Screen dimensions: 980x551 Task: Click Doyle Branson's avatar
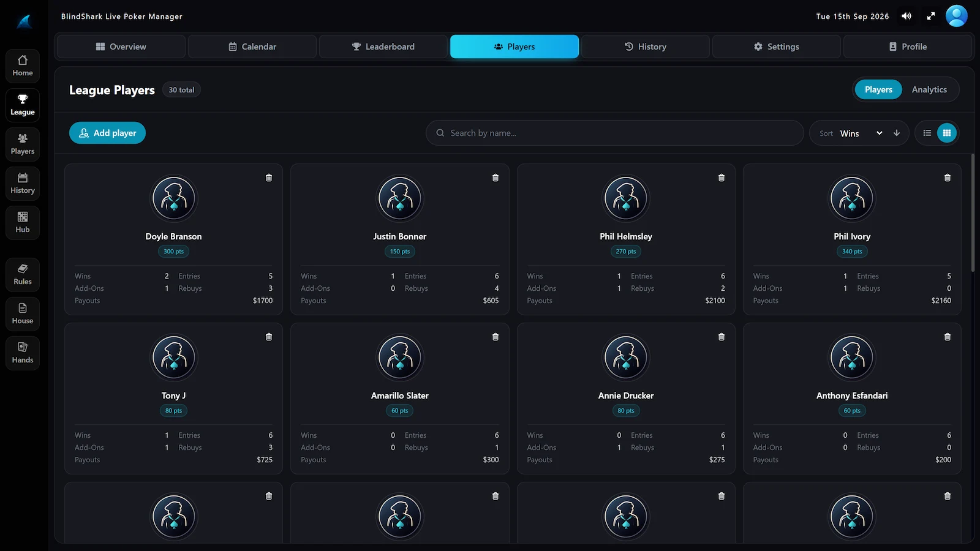(x=174, y=198)
